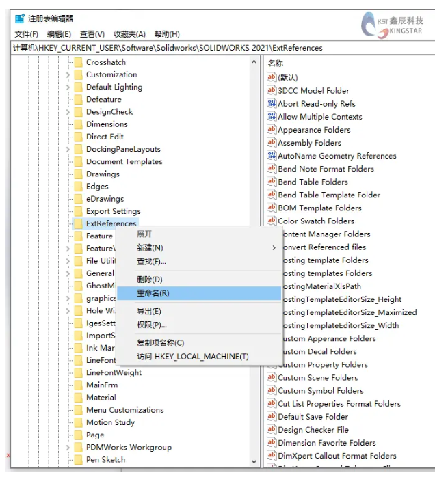Click the string icon of the (默认) value
The image size is (448, 477).
click(x=272, y=77)
